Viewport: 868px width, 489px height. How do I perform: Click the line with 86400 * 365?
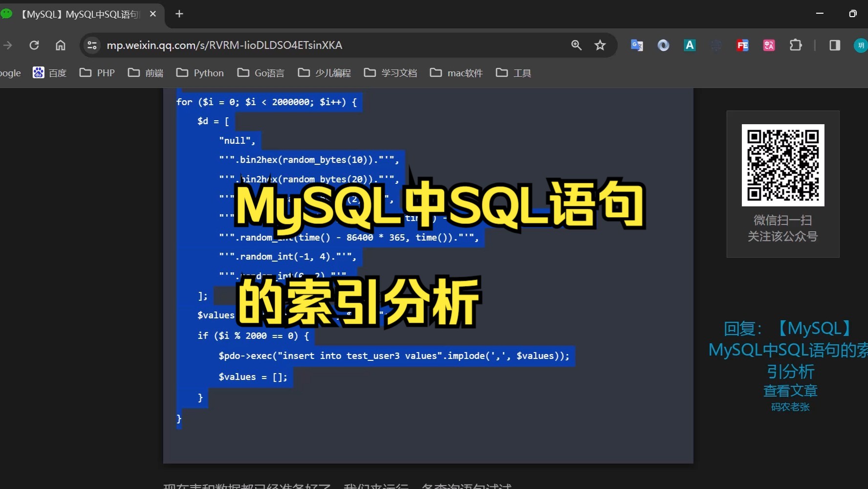[x=348, y=238]
